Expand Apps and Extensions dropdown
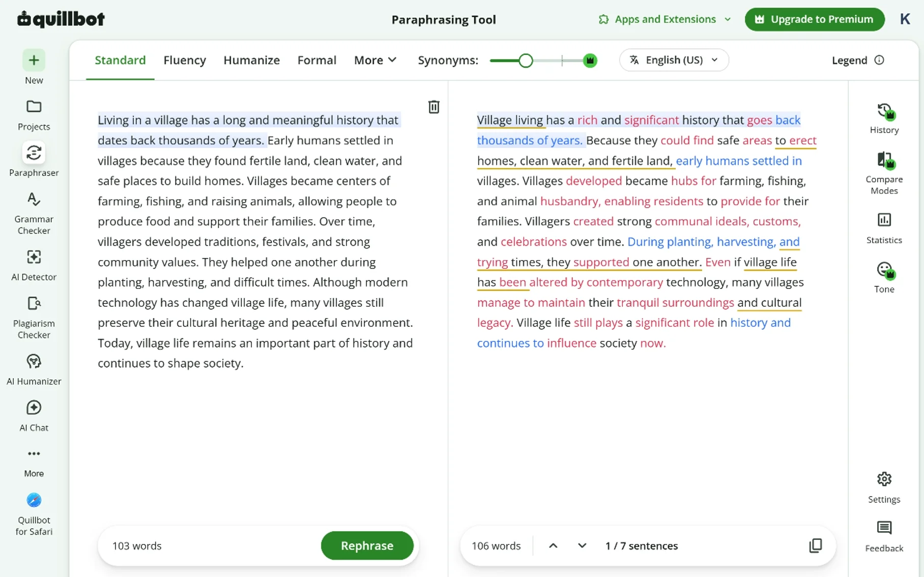Screen dimensions: 924x577 click(x=665, y=19)
